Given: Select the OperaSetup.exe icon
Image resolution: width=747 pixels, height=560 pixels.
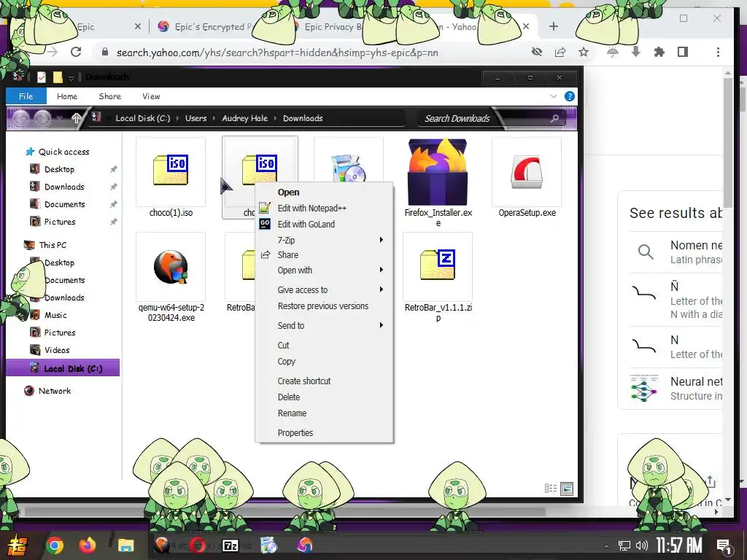Looking at the screenshot, I should click(x=527, y=172).
